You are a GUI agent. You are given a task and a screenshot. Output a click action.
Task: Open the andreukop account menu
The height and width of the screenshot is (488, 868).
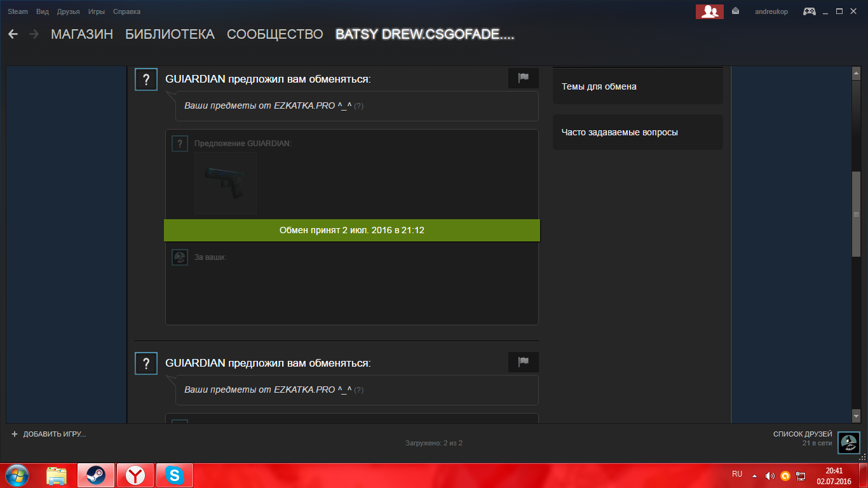(771, 11)
